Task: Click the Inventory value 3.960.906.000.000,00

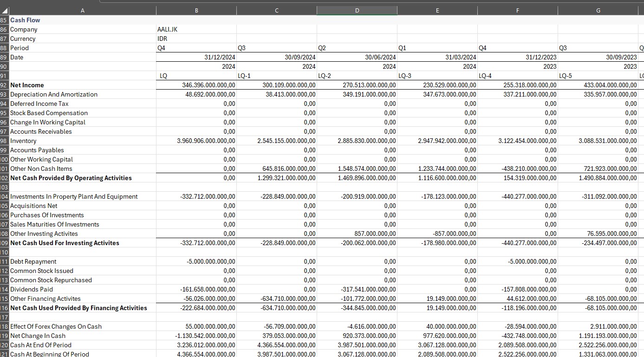Action: tap(206, 141)
